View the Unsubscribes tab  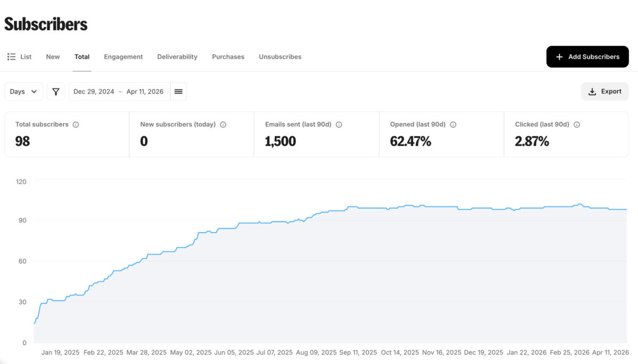coord(280,57)
